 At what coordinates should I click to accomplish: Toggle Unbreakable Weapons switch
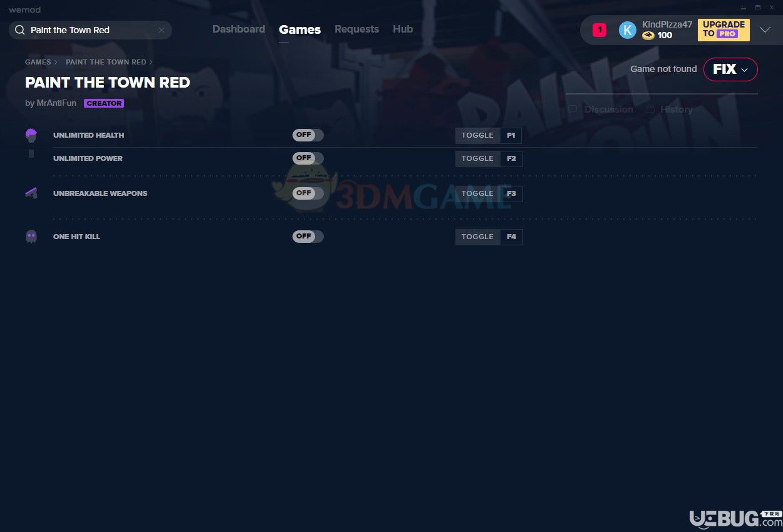click(308, 193)
